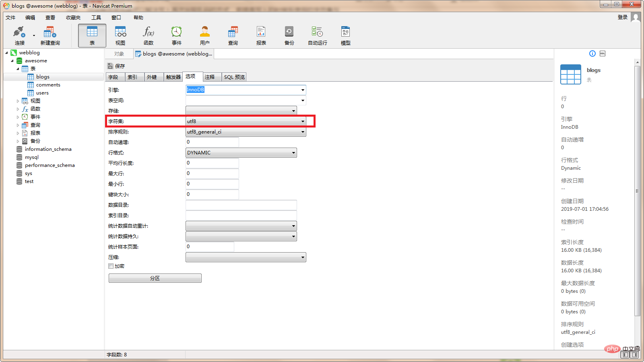Open the Function (函数) toolbar icon
The width and height of the screenshot is (644, 362).
click(149, 35)
